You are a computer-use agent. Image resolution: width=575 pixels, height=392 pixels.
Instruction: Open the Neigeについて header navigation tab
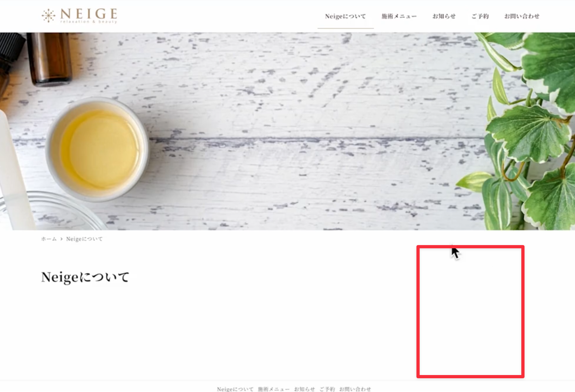click(345, 16)
